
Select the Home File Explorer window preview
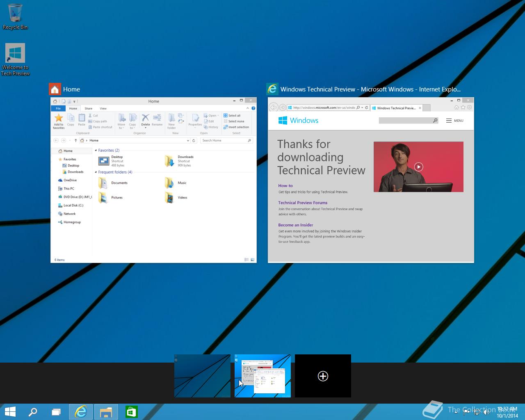(x=153, y=180)
